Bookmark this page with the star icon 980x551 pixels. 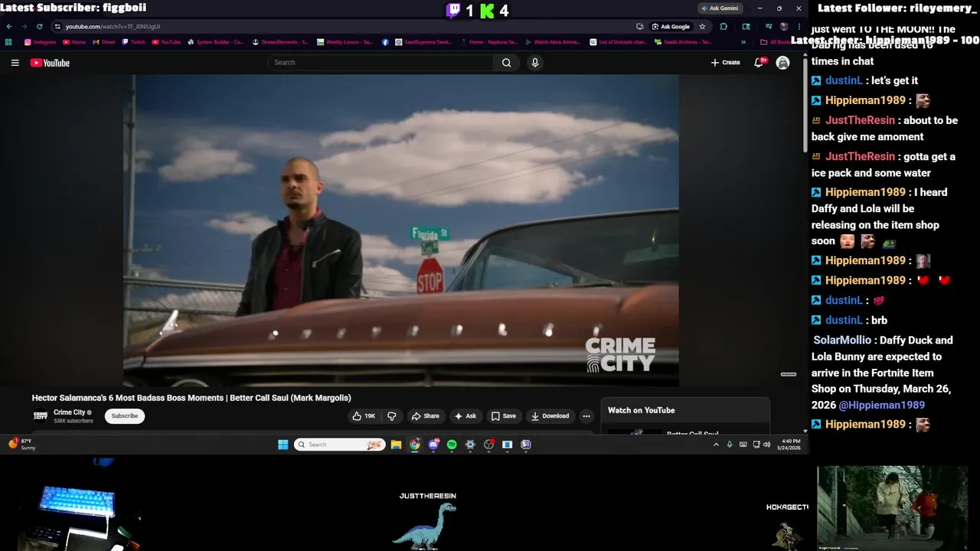coord(702,27)
